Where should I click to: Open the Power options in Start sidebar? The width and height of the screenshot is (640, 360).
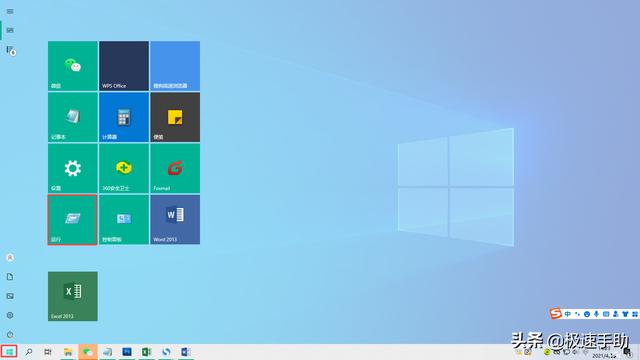[10, 335]
